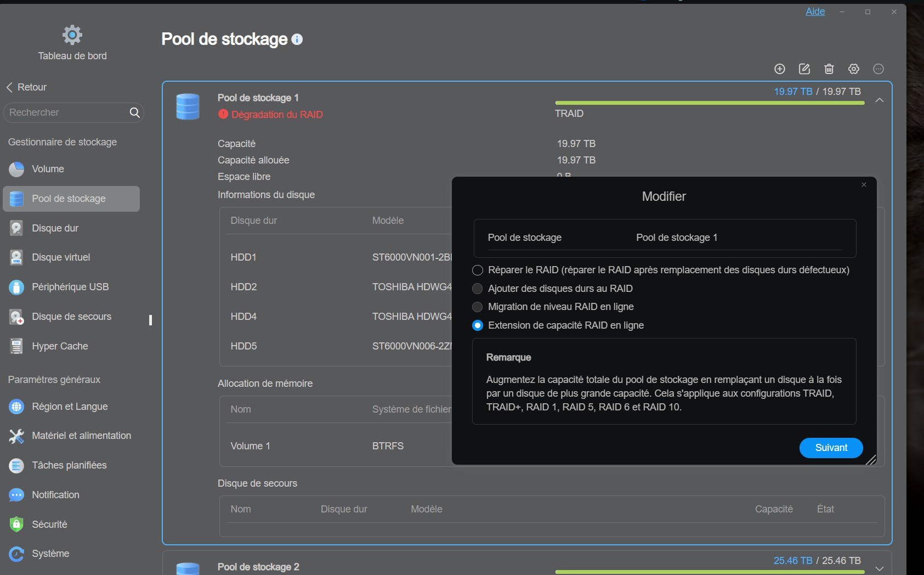
Task: Click the Matériel et alimentation tools icon
Action: pos(16,436)
